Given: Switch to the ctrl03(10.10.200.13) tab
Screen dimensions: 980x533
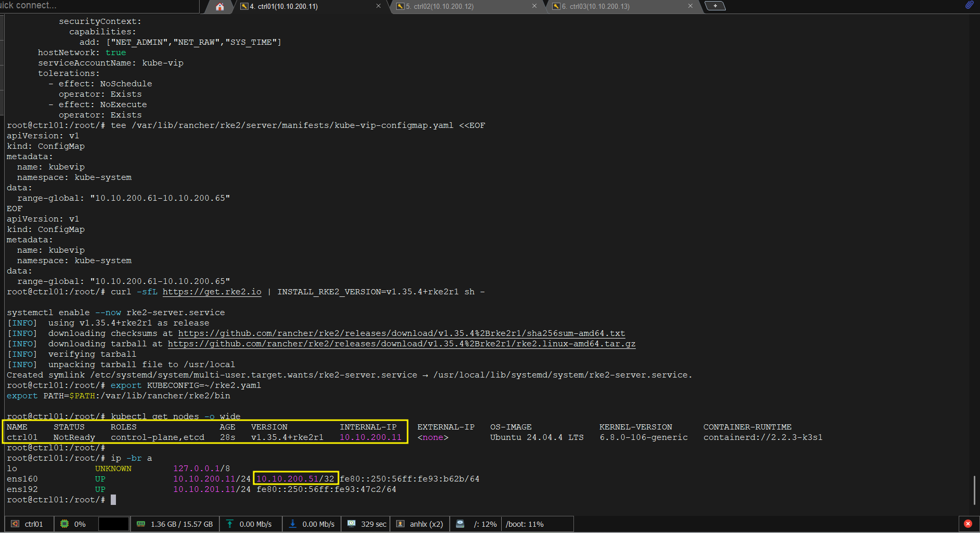Looking at the screenshot, I should pos(596,6).
